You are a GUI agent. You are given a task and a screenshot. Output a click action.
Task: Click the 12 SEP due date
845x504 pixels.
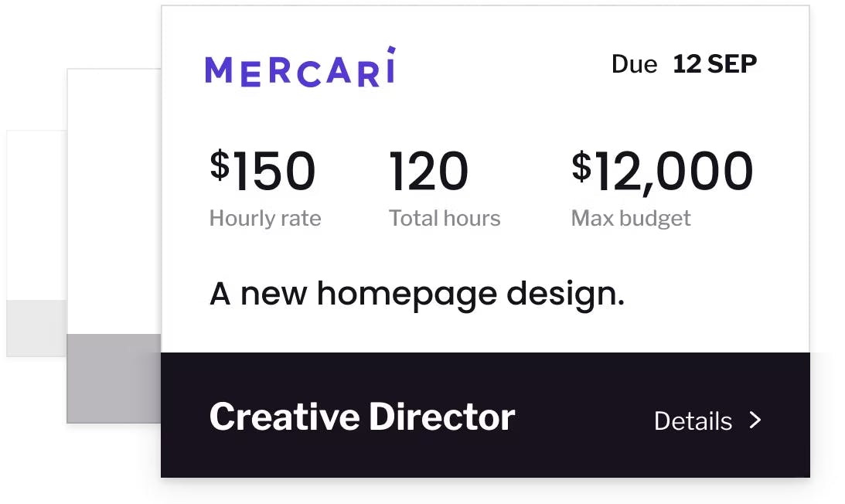pyautogui.click(x=714, y=64)
